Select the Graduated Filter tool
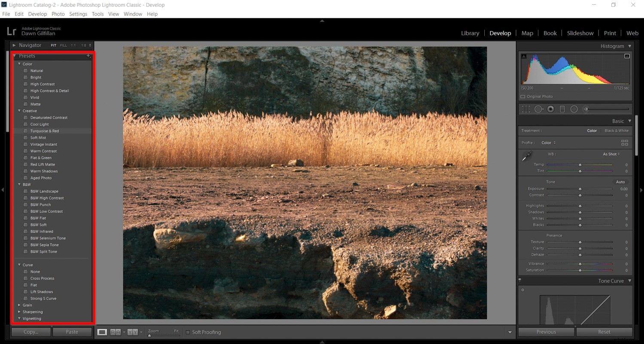644x344 pixels. 562,109
